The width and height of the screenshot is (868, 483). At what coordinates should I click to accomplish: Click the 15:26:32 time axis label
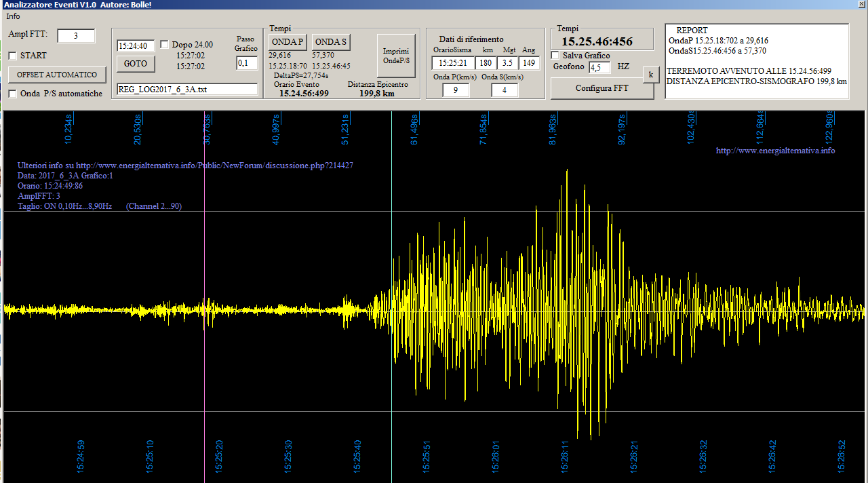tap(703, 456)
